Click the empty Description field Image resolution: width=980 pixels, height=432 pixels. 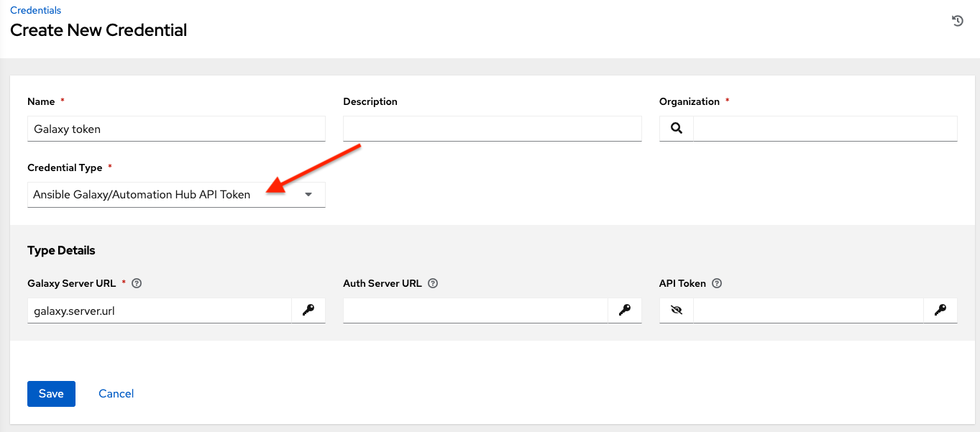(492, 128)
